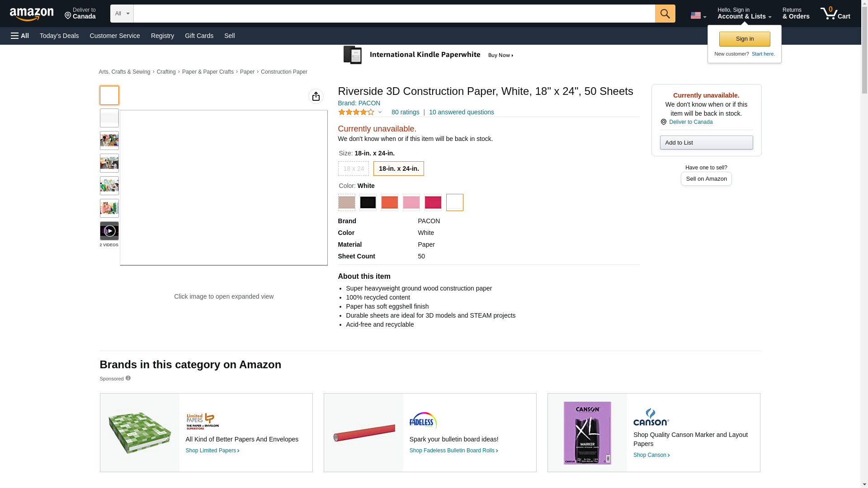Viewport: 868px width, 488px height.
Task: Open the All hamburger menu
Action: click(x=20, y=36)
